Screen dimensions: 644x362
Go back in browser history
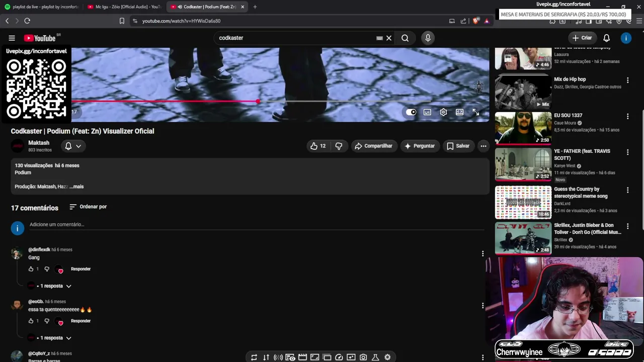[7, 21]
